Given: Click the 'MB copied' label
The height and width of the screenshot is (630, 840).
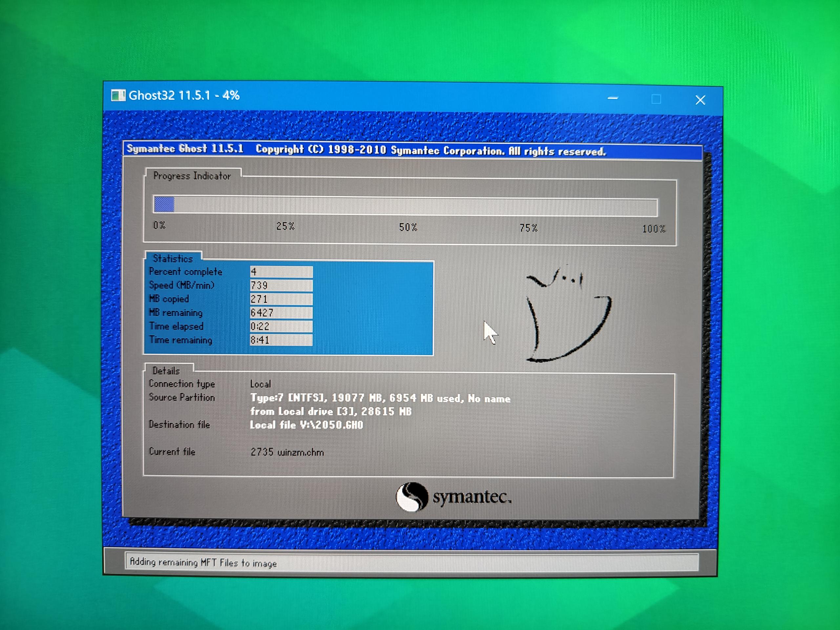Looking at the screenshot, I should tap(169, 299).
